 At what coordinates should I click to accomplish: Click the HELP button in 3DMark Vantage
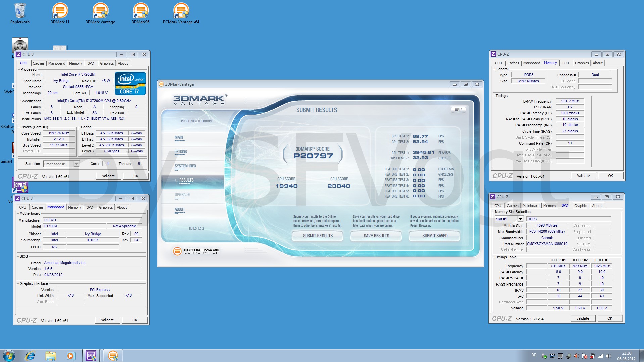coord(458,110)
